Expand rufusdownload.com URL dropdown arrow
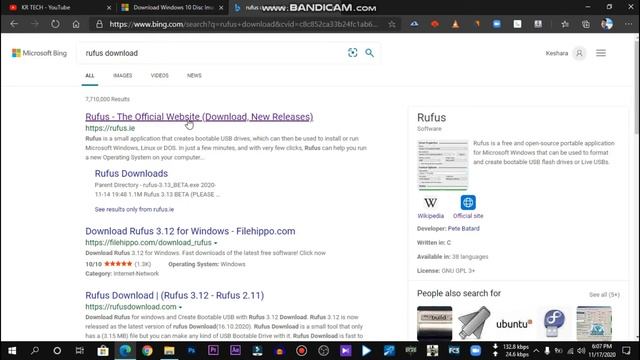This screenshot has height=360, width=640. (x=180, y=307)
